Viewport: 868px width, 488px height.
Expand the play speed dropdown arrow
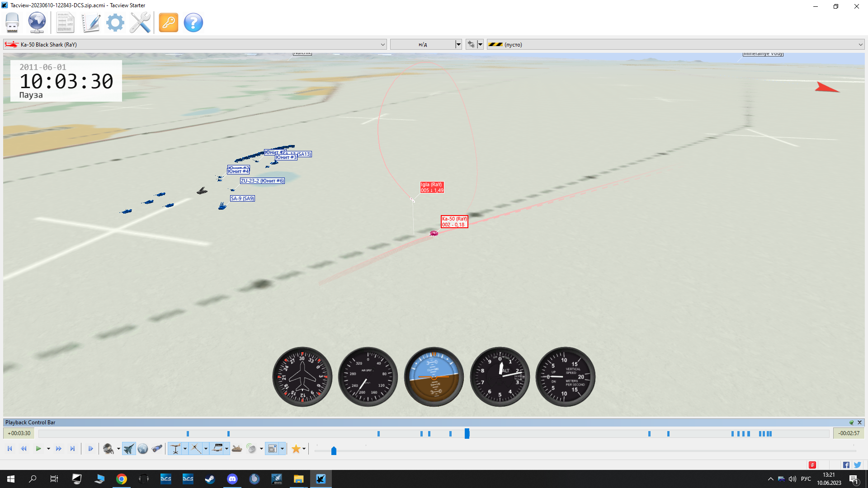(x=48, y=449)
